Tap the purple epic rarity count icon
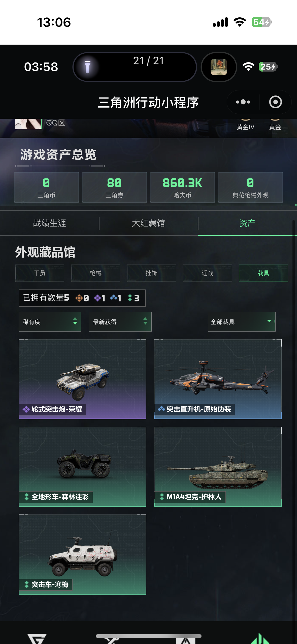297x644 pixels. (97, 298)
